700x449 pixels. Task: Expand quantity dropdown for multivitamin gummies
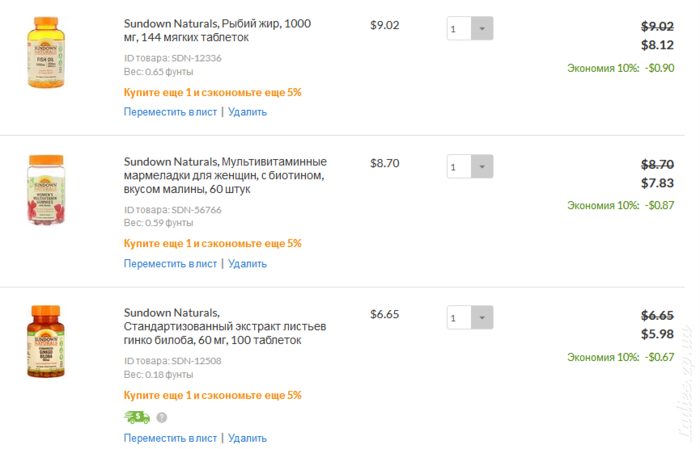[482, 166]
